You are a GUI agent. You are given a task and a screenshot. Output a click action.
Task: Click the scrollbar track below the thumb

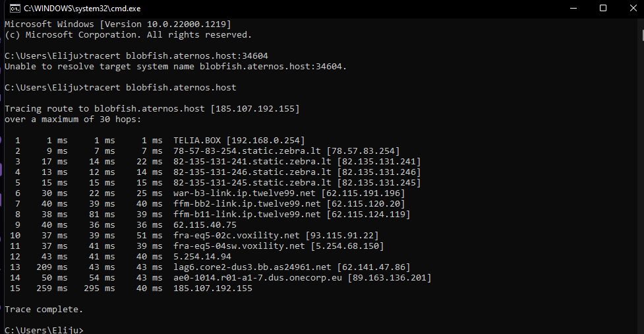point(643,185)
